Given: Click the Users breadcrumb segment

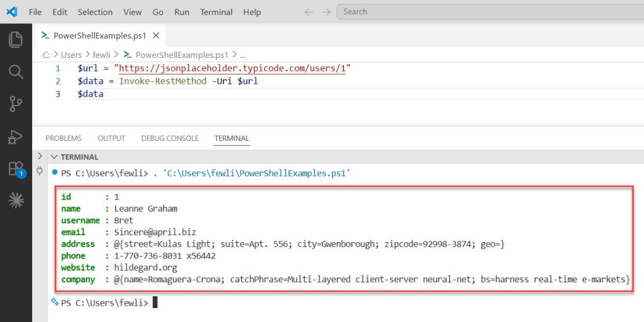Looking at the screenshot, I should tap(72, 55).
